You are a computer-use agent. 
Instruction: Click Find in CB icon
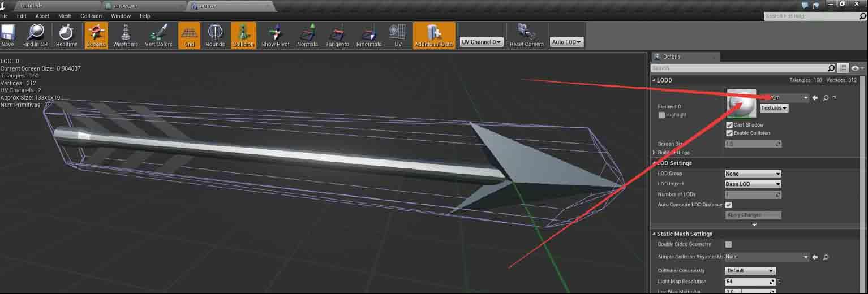coord(35,35)
